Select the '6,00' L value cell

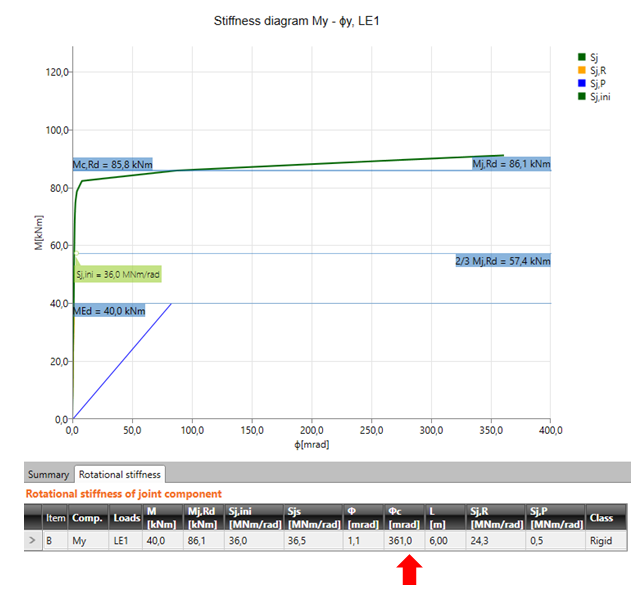point(445,541)
